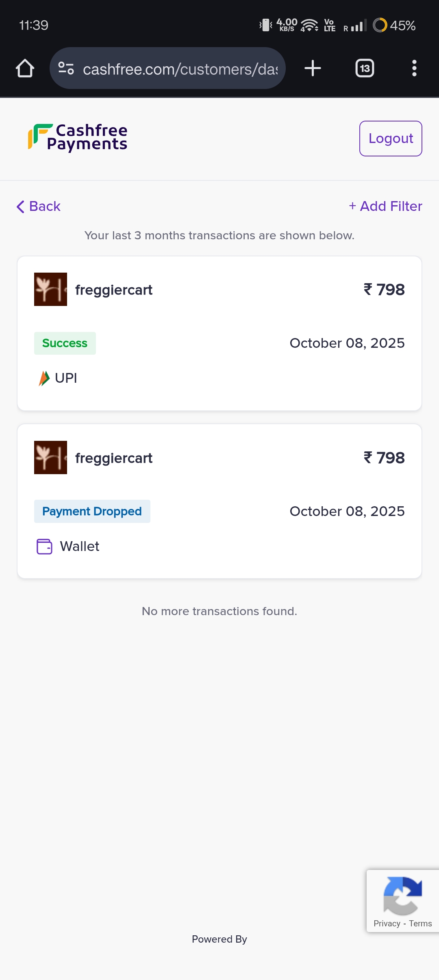This screenshot has width=439, height=980.
Task: Open the reCAPTCHA Terms link
Action: coord(420,924)
